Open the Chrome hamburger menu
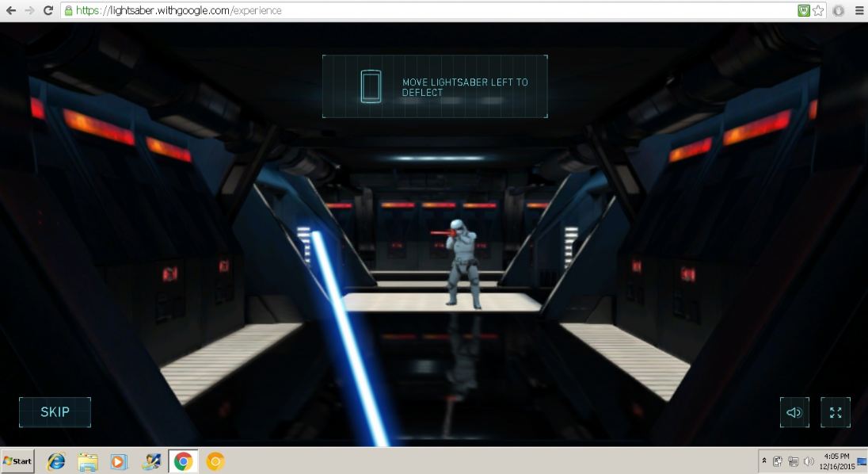Image resolution: width=868 pixels, height=474 pixels. point(859,11)
